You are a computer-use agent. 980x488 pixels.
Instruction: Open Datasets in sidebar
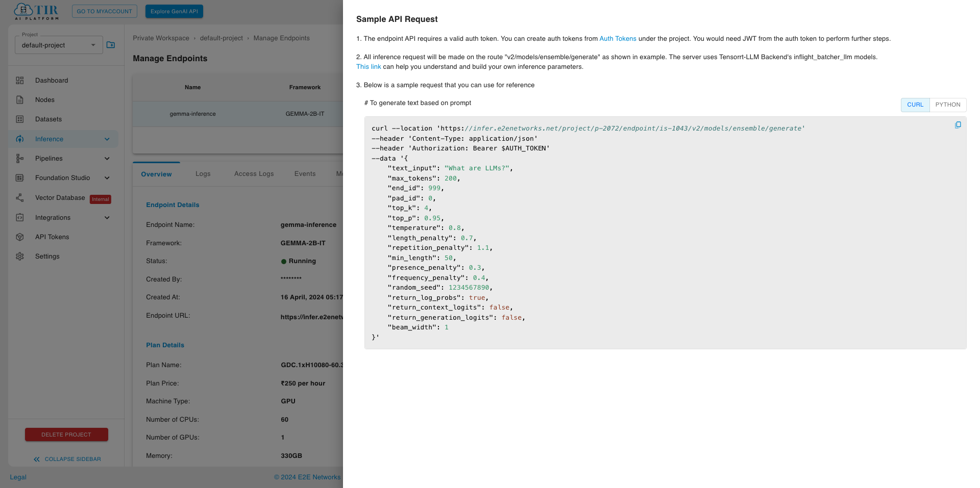[48, 119]
